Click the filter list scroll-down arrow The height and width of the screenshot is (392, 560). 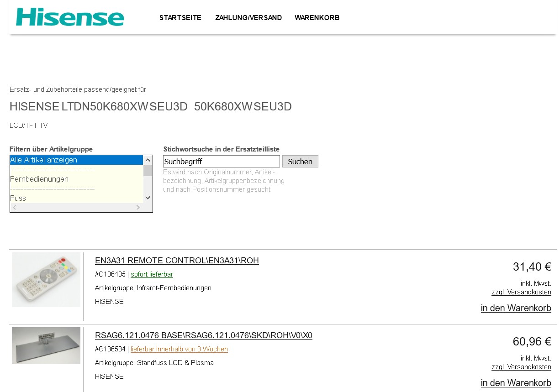(x=148, y=198)
